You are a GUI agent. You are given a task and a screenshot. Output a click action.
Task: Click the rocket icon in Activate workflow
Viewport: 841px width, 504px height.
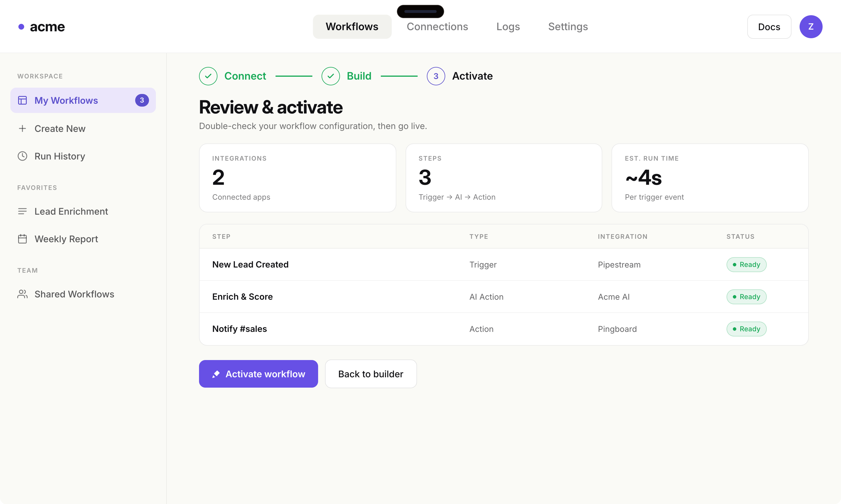(216, 374)
